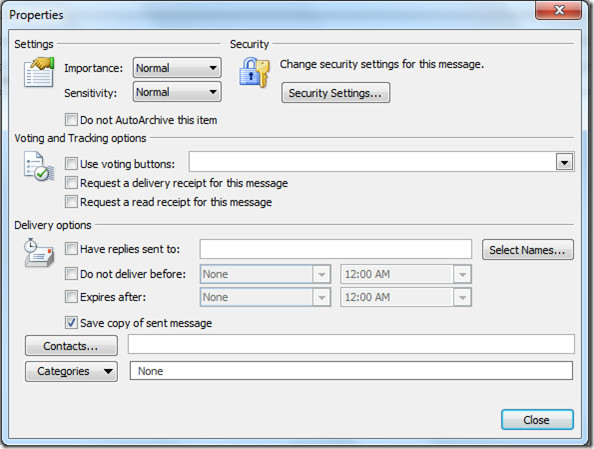Open the Importance dropdown
This screenshot has height=449, width=594.
(177, 68)
